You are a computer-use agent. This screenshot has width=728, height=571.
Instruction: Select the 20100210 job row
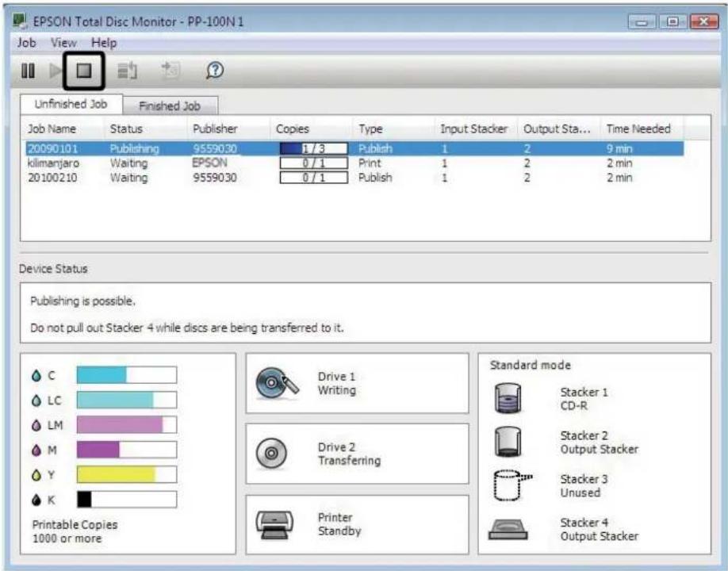(354, 178)
